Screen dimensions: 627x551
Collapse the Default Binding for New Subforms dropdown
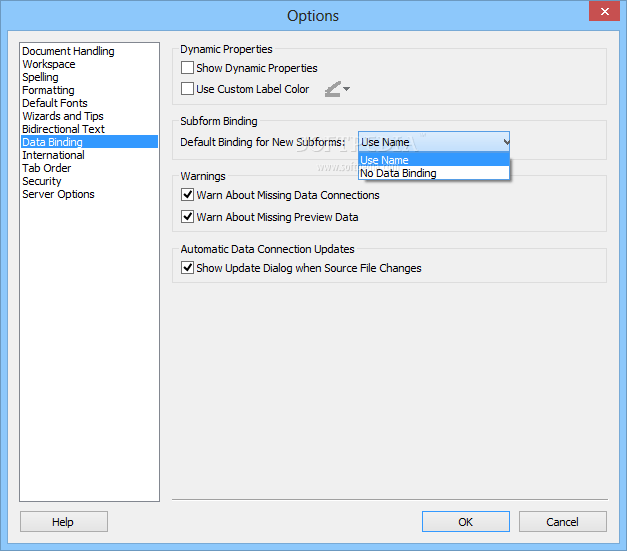pyautogui.click(x=434, y=142)
